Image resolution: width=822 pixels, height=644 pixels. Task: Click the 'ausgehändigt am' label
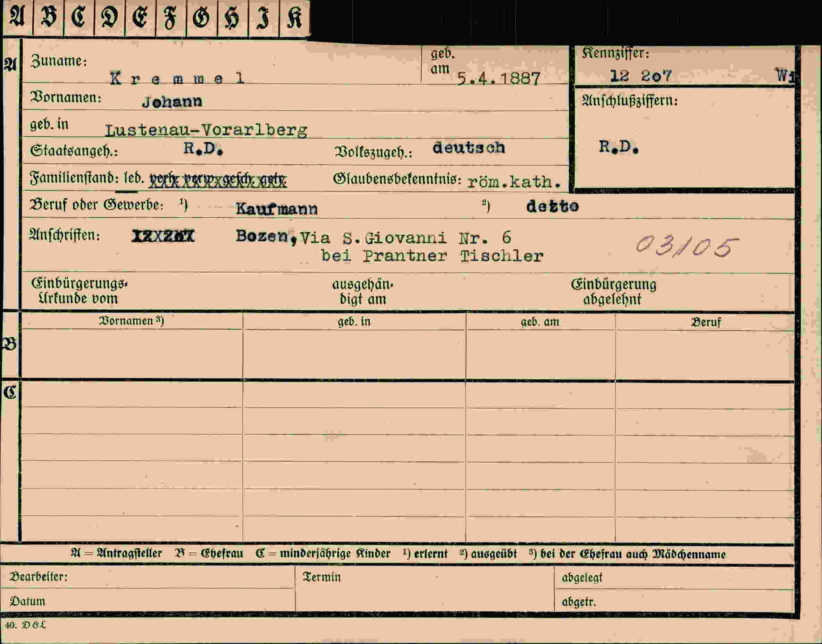click(363, 292)
